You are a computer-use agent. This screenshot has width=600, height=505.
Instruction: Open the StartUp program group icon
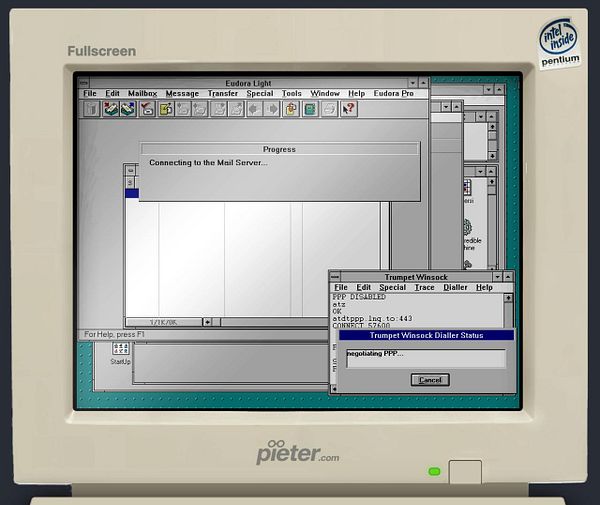[x=121, y=354]
